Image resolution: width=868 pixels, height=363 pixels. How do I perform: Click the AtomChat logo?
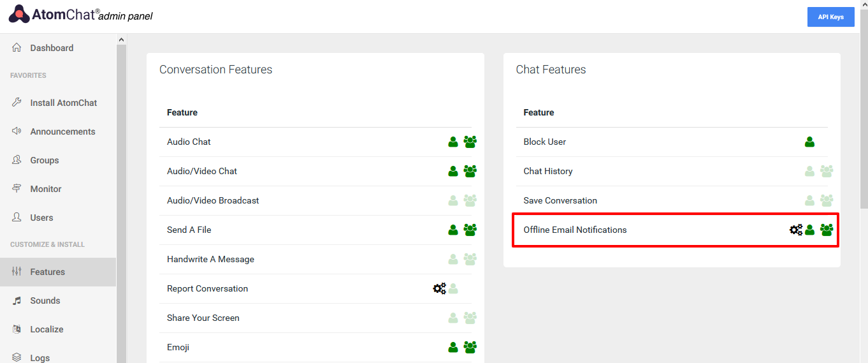coord(19,15)
